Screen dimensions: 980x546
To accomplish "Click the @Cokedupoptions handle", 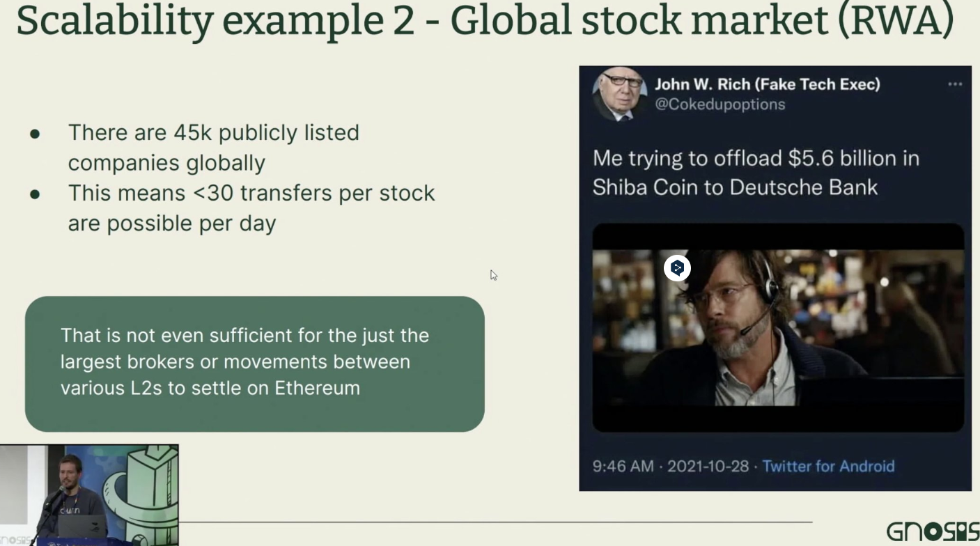I will (x=720, y=104).
